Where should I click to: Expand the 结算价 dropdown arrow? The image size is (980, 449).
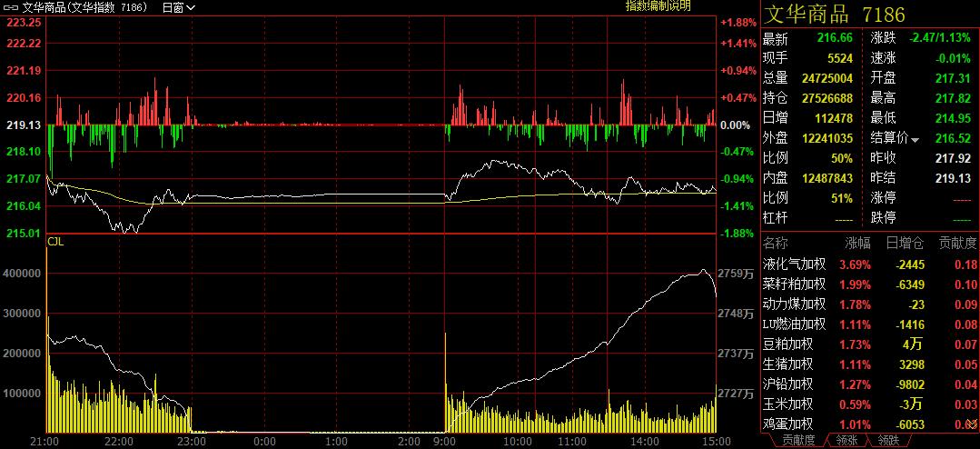click(915, 139)
